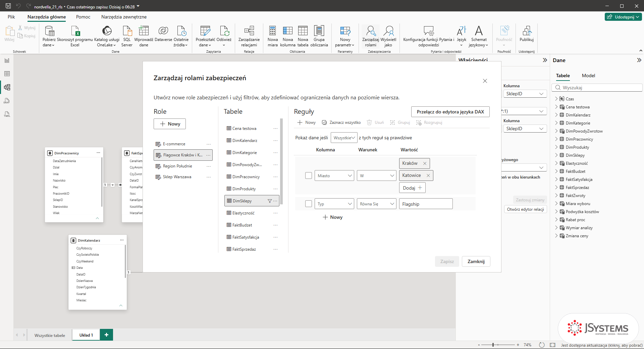Remove the Kraków value chip

425,163
